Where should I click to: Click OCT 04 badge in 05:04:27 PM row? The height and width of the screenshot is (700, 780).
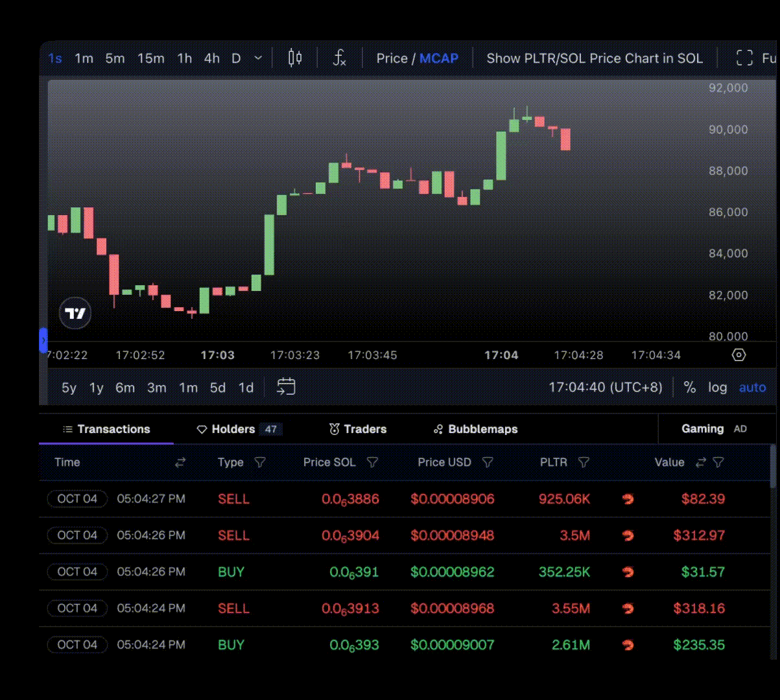(x=77, y=499)
